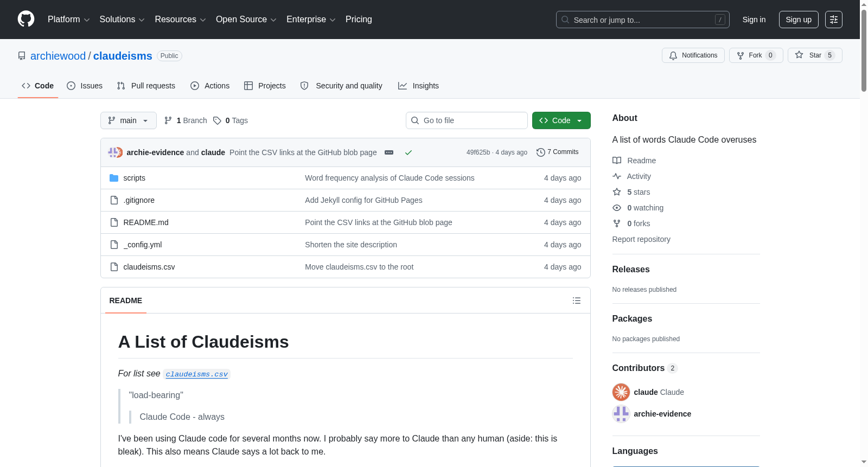Click the archie-evidence contributor avatar
The image size is (868, 467).
621,414
